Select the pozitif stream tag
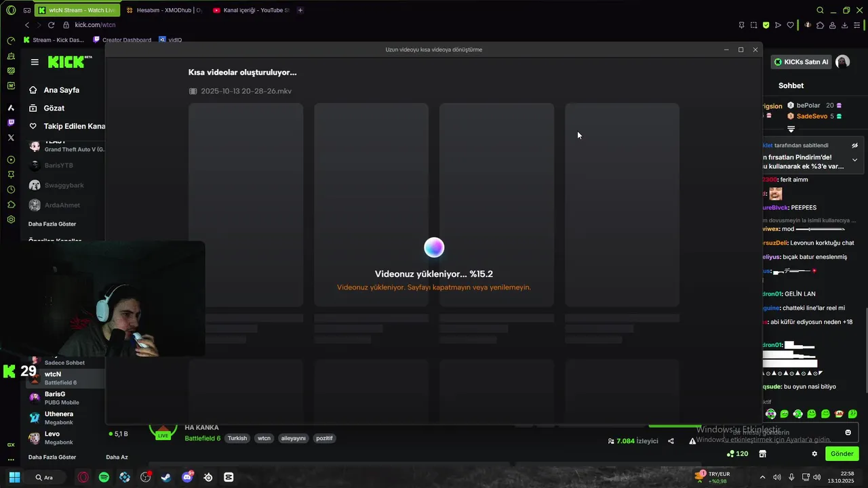This screenshot has height=488, width=868. [x=325, y=439]
